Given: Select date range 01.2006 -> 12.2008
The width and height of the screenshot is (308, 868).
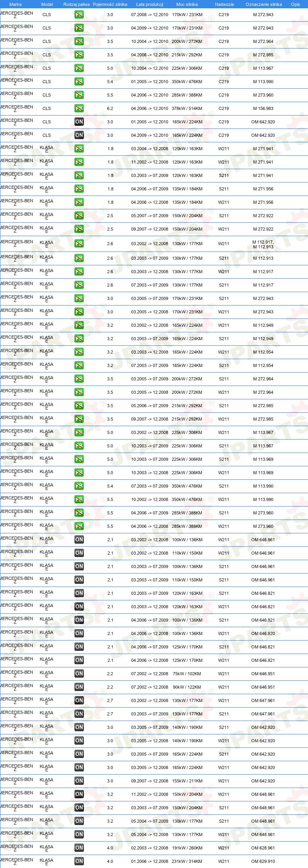Looking at the screenshot, I should tap(150, 861).
